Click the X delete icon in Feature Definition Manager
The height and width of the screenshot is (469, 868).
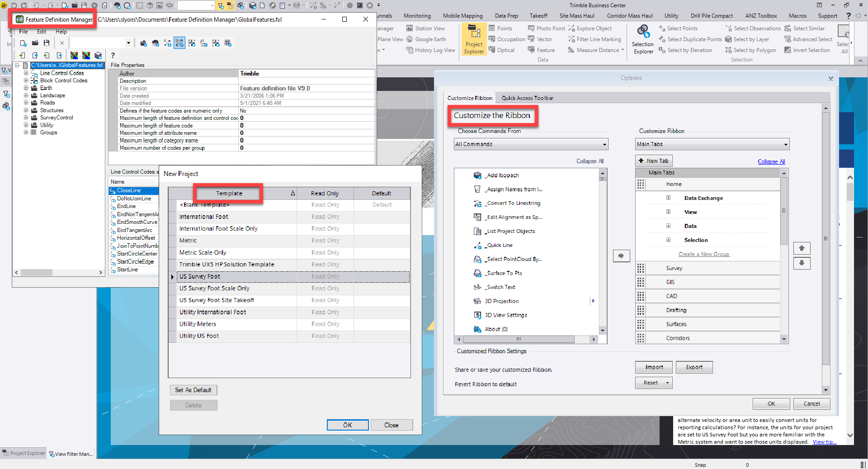point(62,43)
